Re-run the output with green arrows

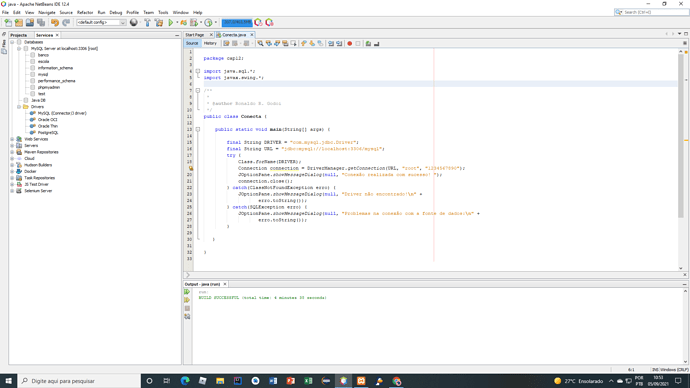pyautogui.click(x=187, y=292)
